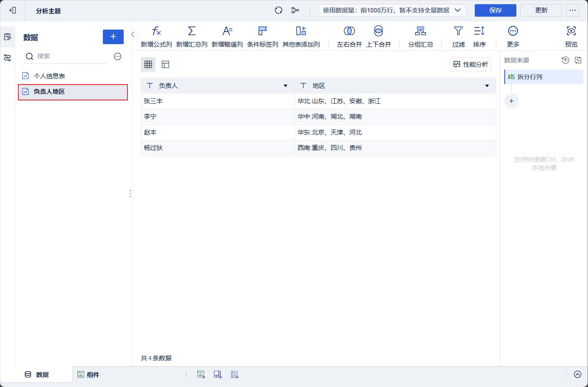
Task: Click the 保存 button
Action: pyautogui.click(x=496, y=10)
